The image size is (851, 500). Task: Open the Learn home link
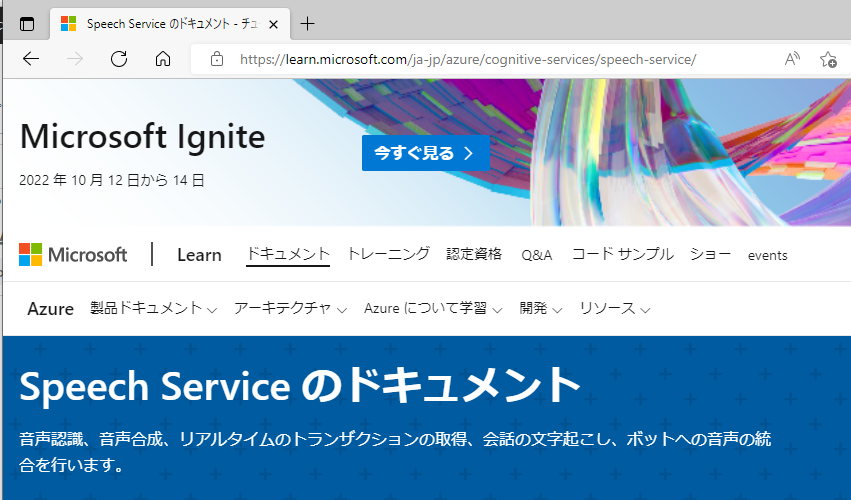tap(199, 255)
